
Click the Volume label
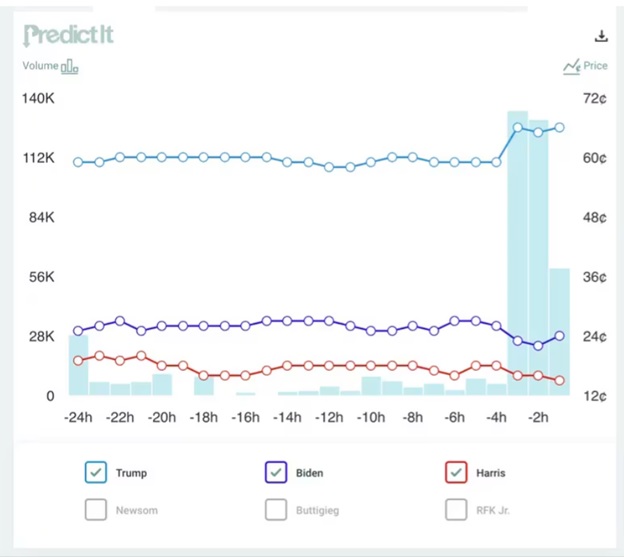pyautogui.click(x=40, y=66)
